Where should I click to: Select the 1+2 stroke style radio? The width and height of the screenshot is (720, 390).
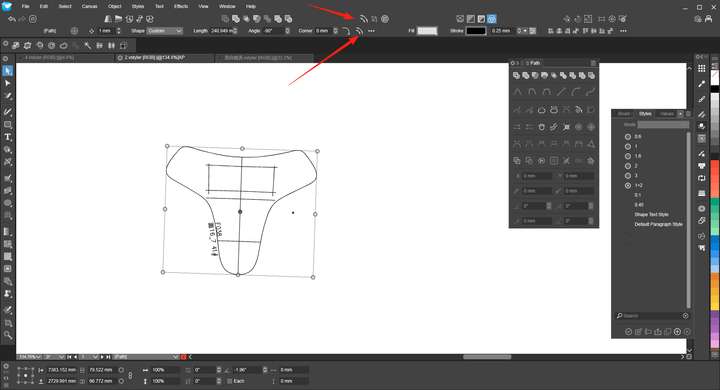point(628,186)
